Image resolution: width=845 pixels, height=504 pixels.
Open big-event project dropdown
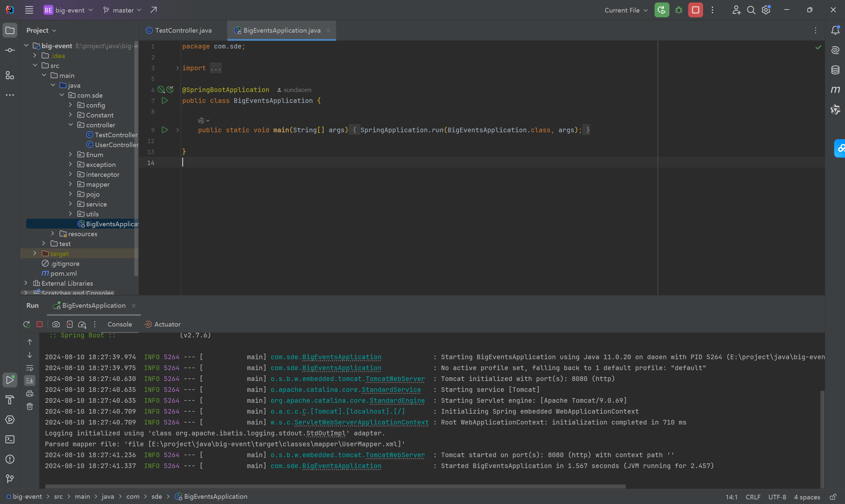click(x=68, y=10)
